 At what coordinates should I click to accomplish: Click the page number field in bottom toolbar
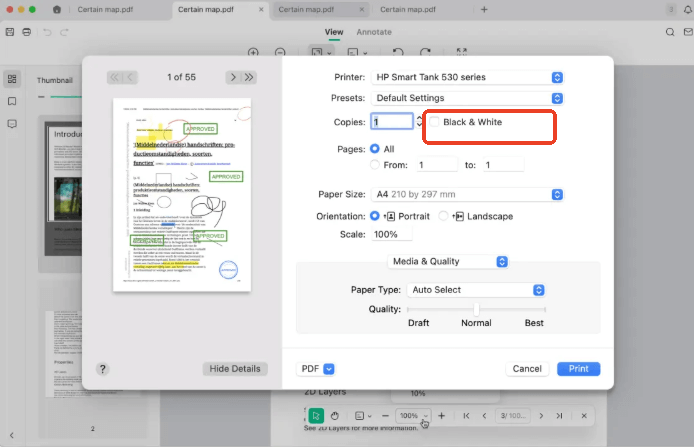[513, 416]
